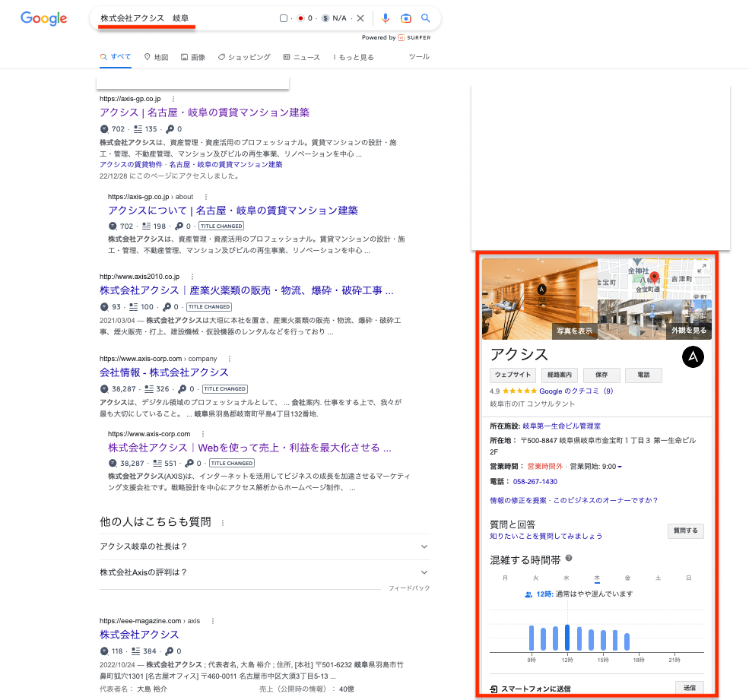Open the map thumbnail with red pin
The image size is (749, 700).
point(655,279)
